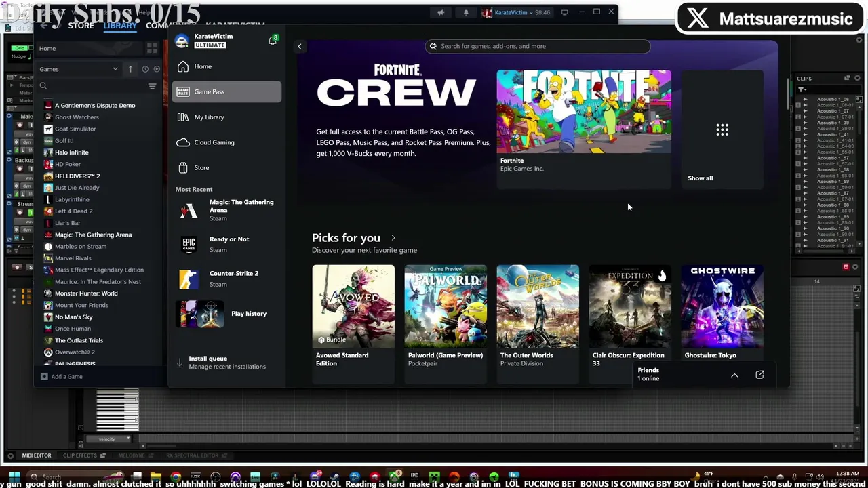Toggle Steam collections grid view
The height and width of the screenshot is (488, 868).
point(152,49)
